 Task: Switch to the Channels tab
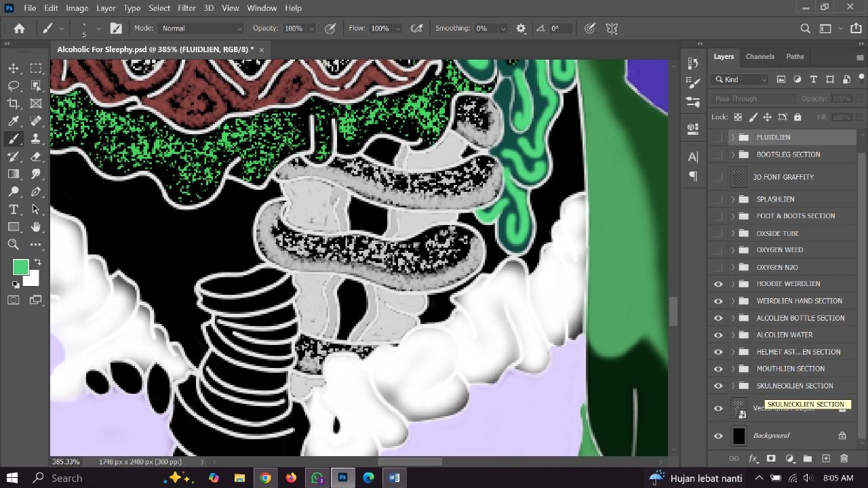[x=759, y=56]
